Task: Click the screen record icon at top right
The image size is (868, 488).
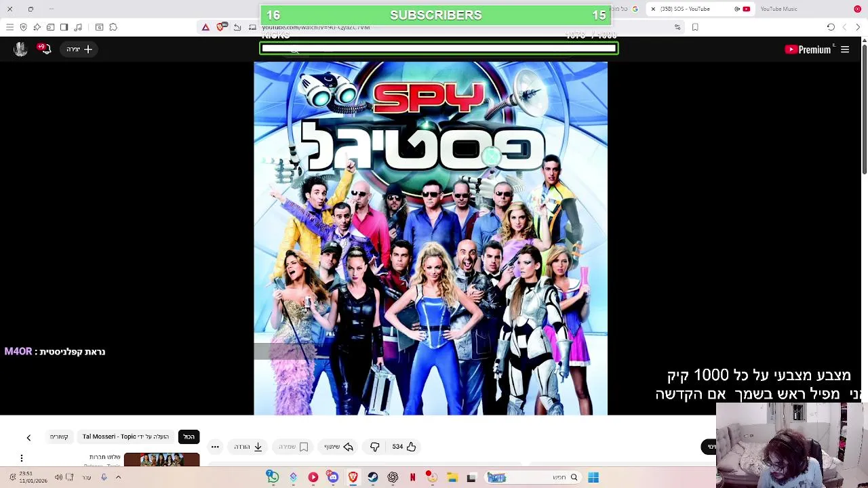Action: (857, 9)
